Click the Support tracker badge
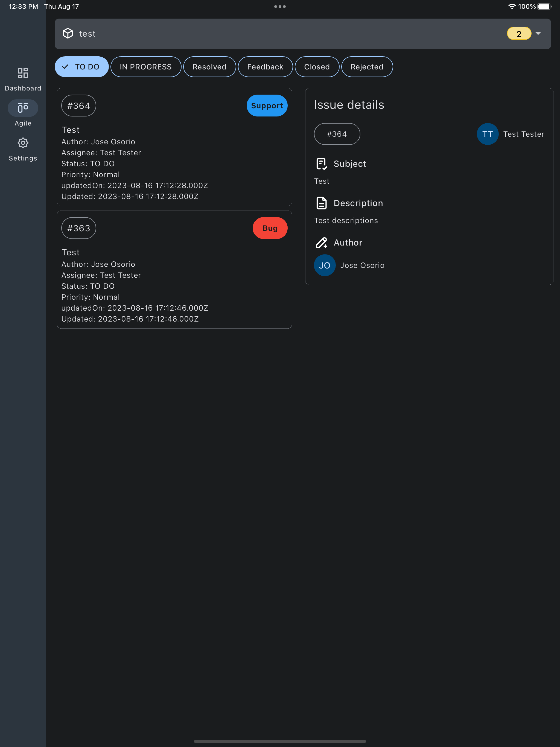Screen dimensions: 560x747 tap(267, 106)
